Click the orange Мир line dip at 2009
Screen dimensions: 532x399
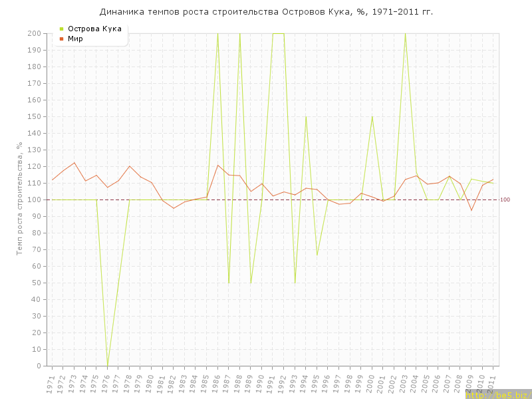pyautogui.click(x=471, y=210)
